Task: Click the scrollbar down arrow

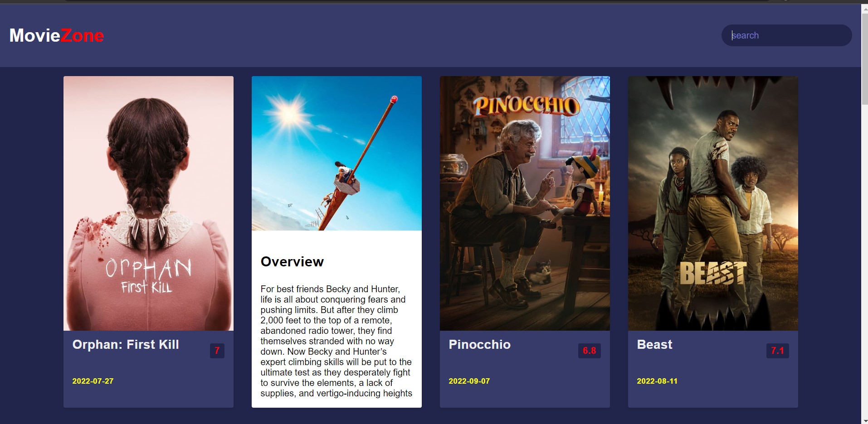Action: click(x=864, y=420)
